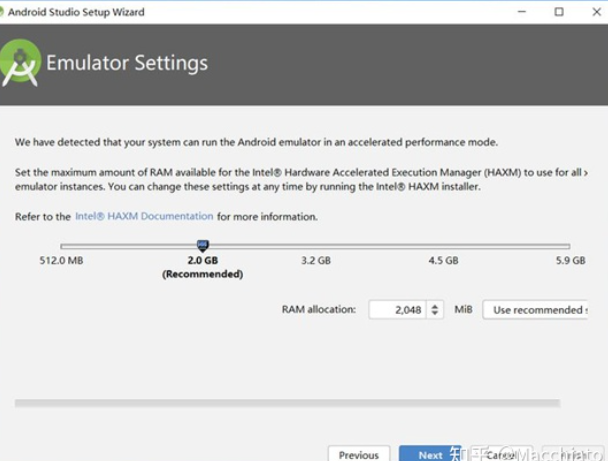Go back with the Previous button
Image resolution: width=608 pixels, height=461 pixels.
point(358,454)
